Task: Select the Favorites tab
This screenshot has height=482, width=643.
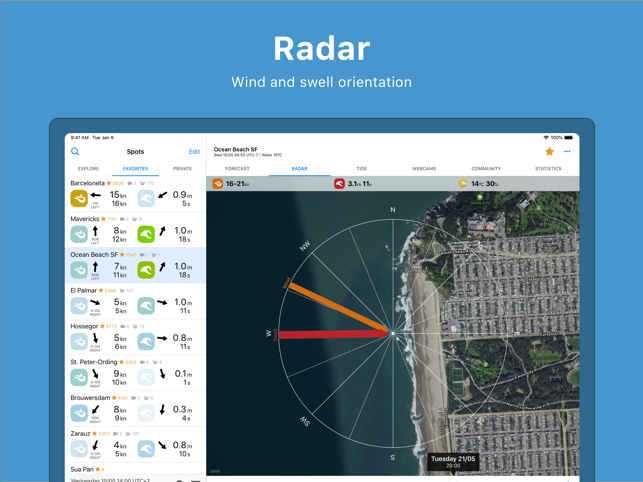Action: point(135,169)
